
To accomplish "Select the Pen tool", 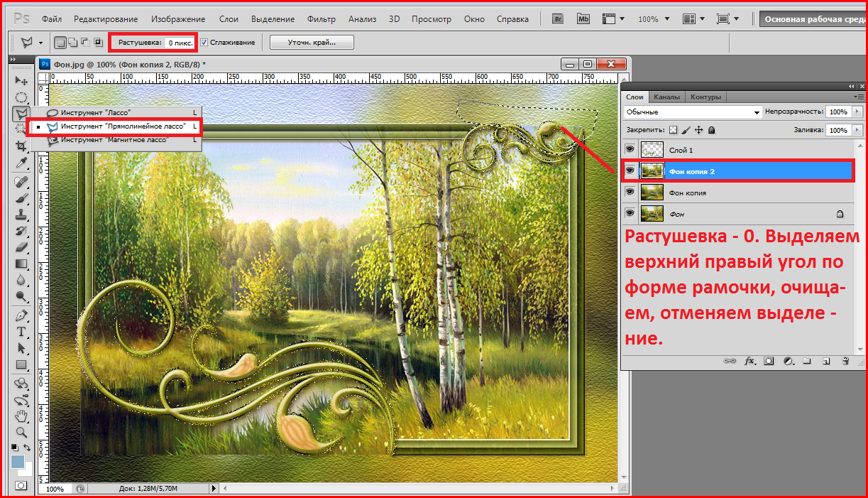I will click(x=21, y=315).
